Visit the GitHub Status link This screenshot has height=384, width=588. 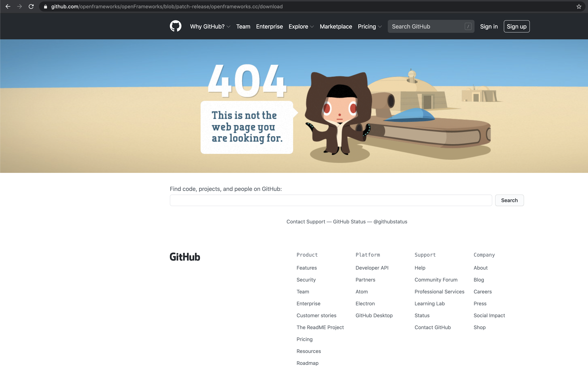coord(349,222)
